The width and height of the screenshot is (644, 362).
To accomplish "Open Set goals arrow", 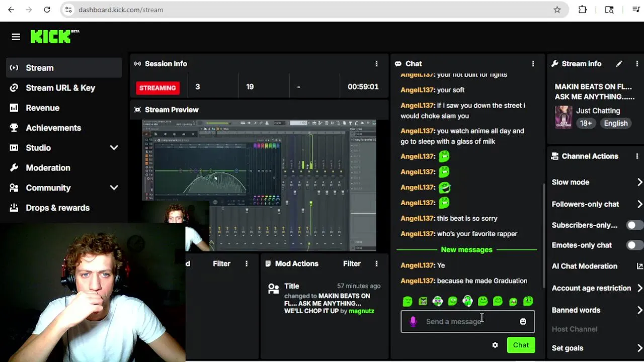I will tap(639, 348).
